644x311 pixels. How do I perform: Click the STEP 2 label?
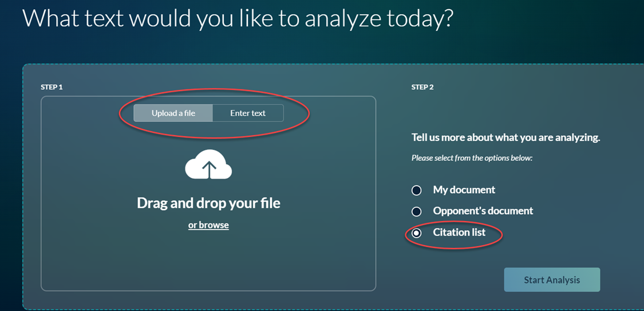coord(422,87)
